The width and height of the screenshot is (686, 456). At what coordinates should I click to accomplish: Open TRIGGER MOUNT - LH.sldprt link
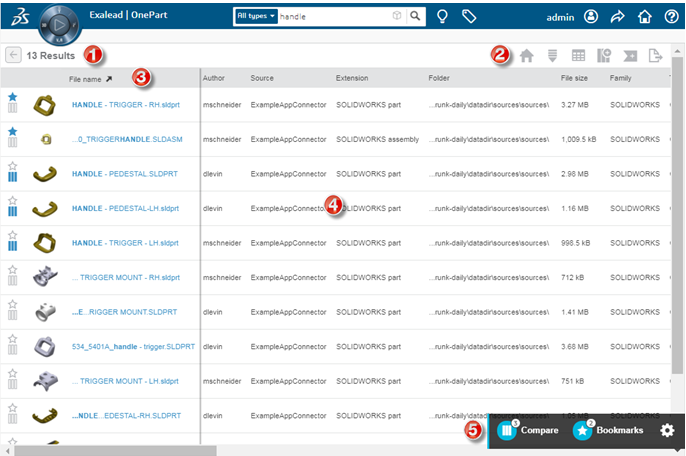pyautogui.click(x=125, y=381)
